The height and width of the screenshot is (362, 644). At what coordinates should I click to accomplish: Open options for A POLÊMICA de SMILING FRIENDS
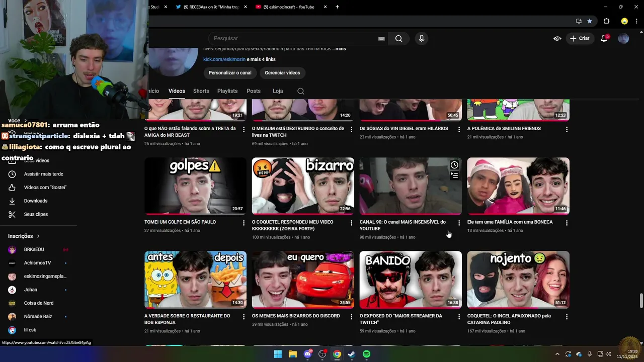(567, 129)
